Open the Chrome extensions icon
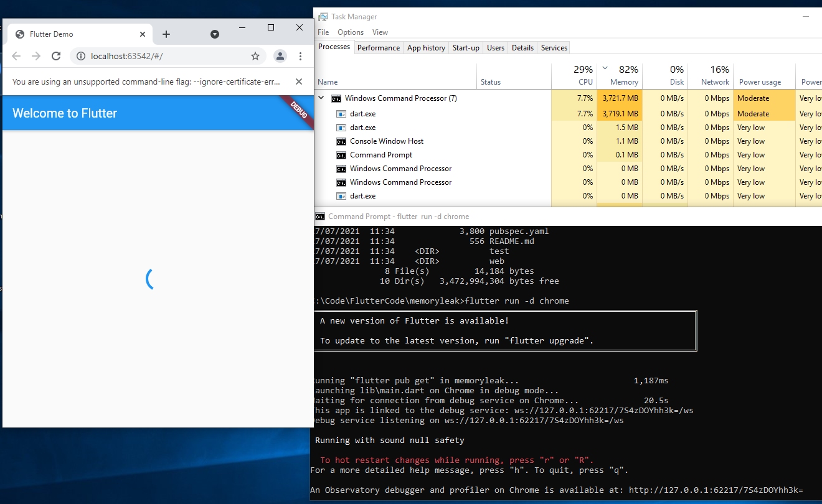 point(215,35)
